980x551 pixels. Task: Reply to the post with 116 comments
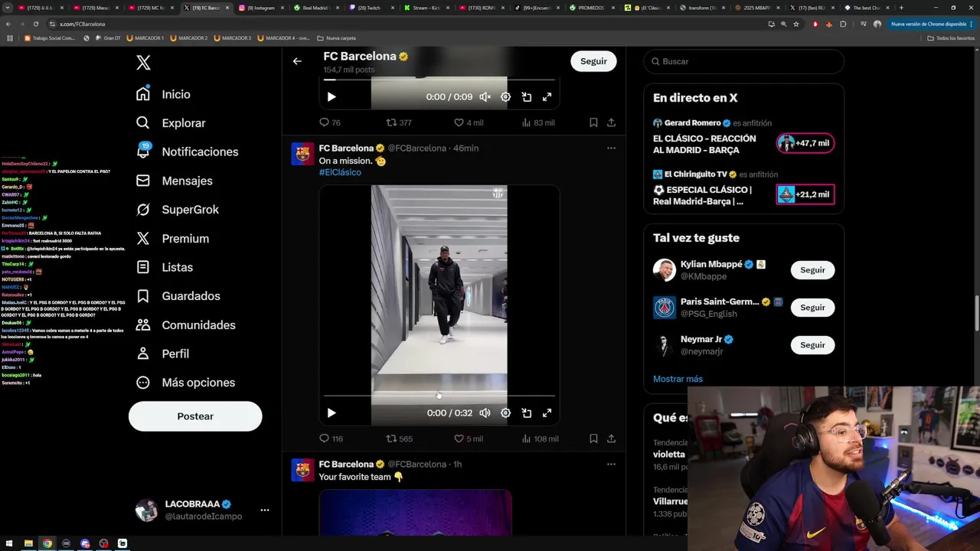click(331, 439)
